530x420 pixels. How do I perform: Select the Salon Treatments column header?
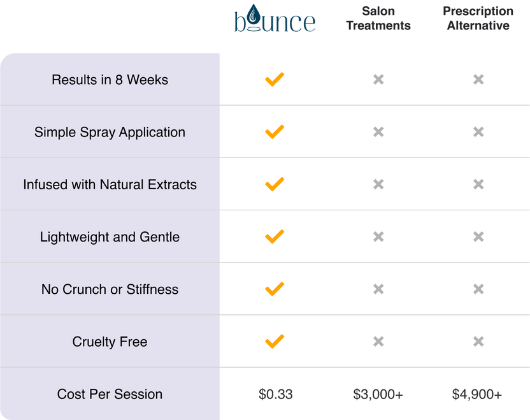[378, 18]
